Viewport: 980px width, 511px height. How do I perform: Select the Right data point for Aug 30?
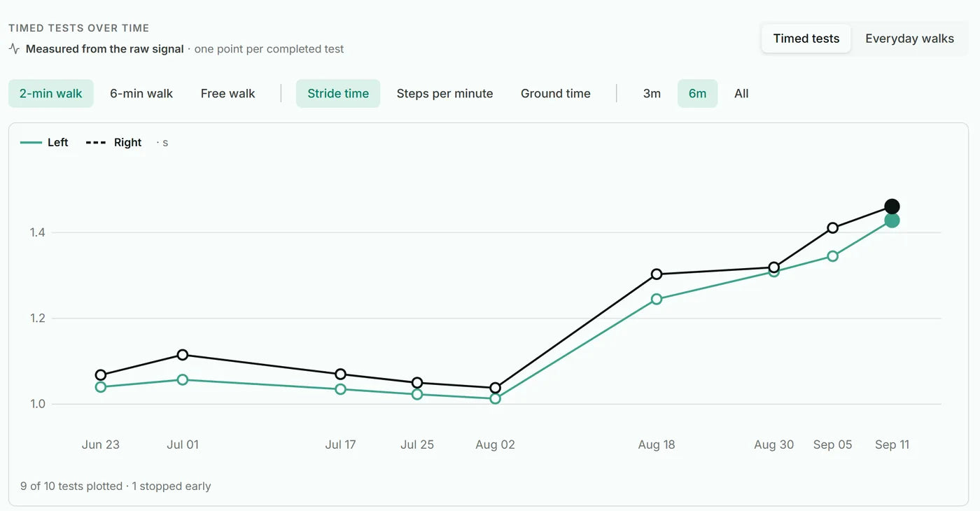(x=774, y=267)
